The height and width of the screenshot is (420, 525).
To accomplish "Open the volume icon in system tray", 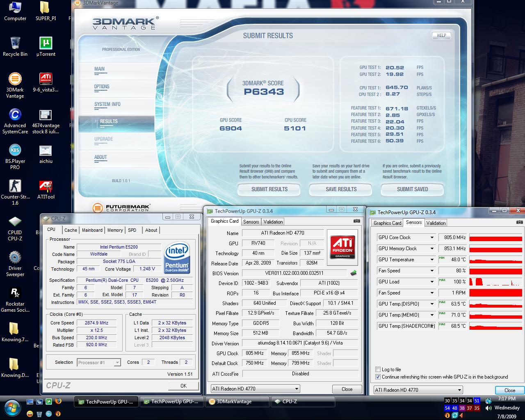I will pos(488,408).
